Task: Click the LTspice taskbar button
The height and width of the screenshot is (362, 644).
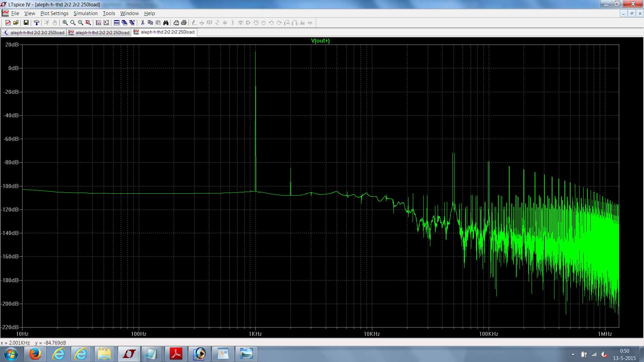Action: [x=129, y=354]
